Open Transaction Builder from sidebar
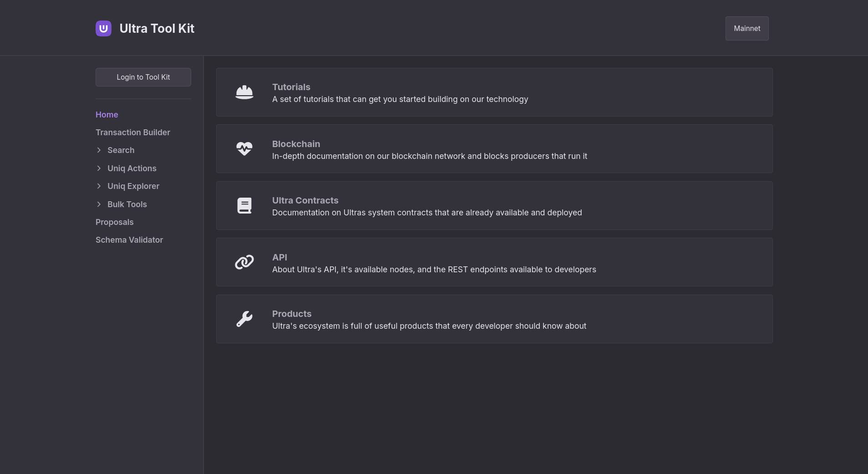 click(133, 133)
